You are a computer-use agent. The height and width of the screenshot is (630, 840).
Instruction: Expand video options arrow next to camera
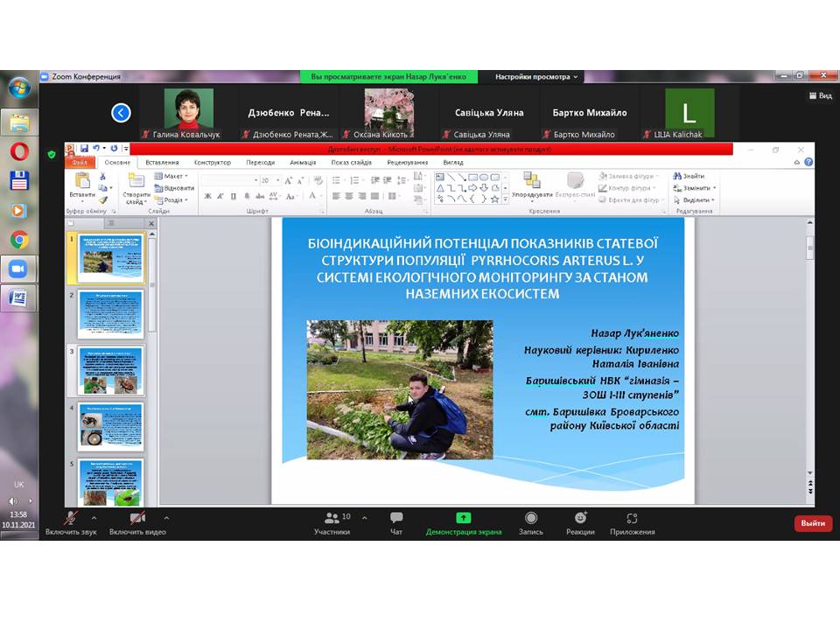pyautogui.click(x=166, y=517)
